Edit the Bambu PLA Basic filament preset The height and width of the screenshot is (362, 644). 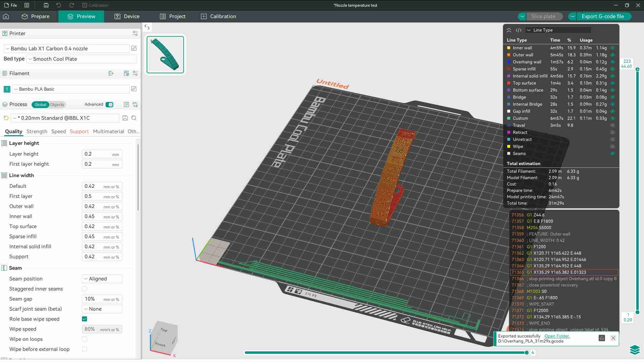tap(134, 89)
